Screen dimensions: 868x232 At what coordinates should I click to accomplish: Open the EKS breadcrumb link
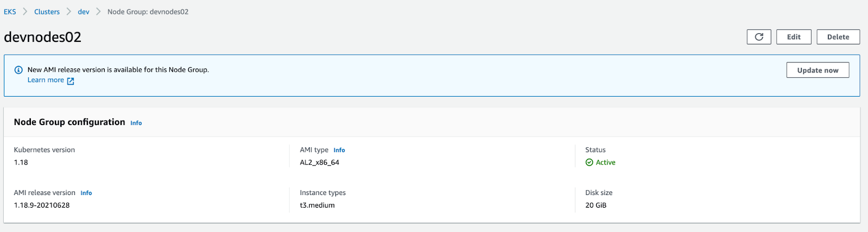pos(10,11)
